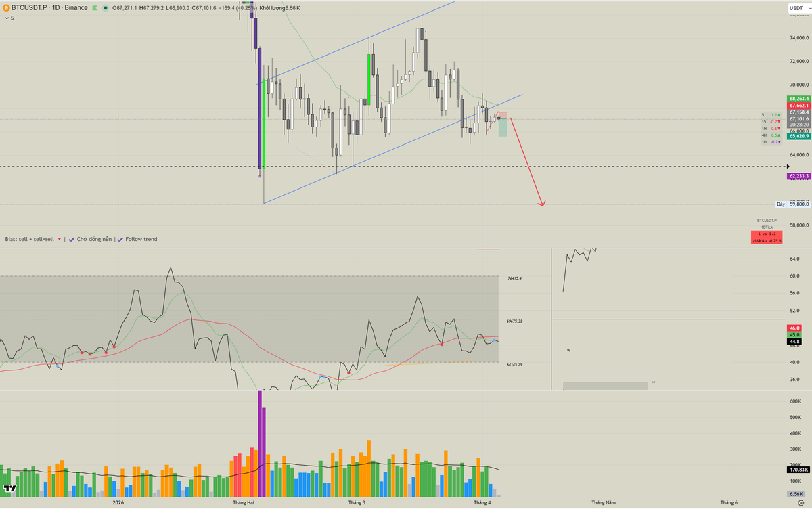812x509 pixels.
Task: Click the 58,000.0 price scale label
Action: click(799, 225)
